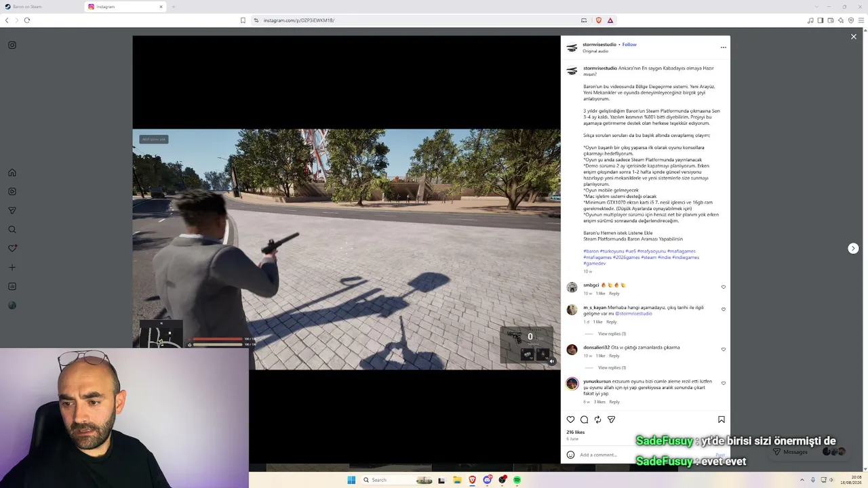Open the Brave Wallet icon
Viewport: 868px width, 488px height.
(x=831, y=20)
